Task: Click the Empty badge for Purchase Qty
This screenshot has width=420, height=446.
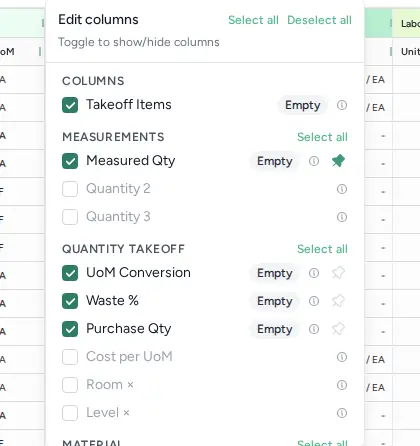Action: pyautogui.click(x=275, y=329)
